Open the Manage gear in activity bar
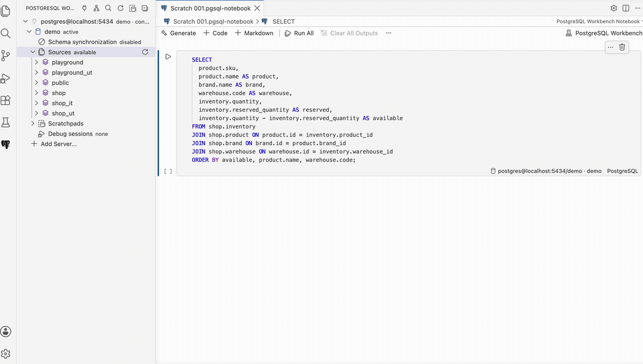This screenshot has height=364, width=643. coord(6,354)
